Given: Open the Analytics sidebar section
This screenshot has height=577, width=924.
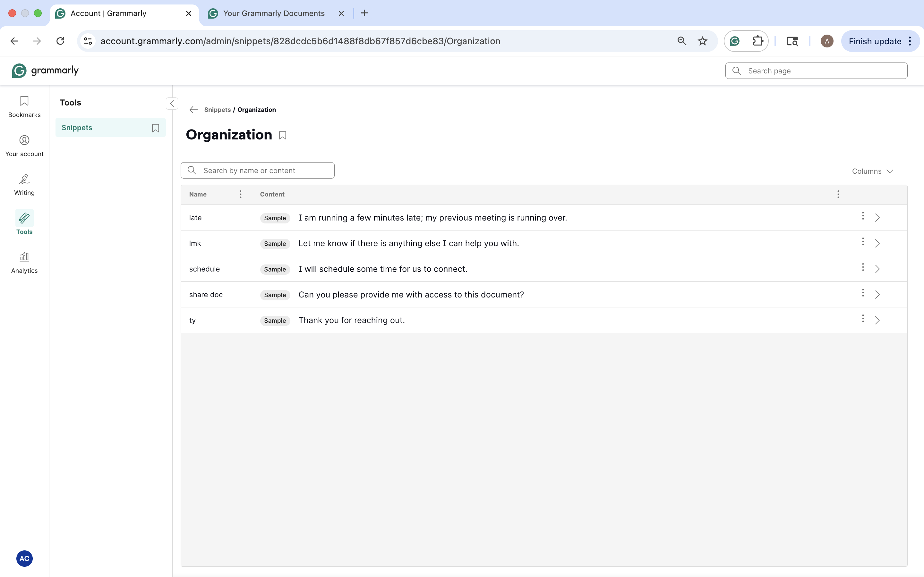Looking at the screenshot, I should coord(24,263).
